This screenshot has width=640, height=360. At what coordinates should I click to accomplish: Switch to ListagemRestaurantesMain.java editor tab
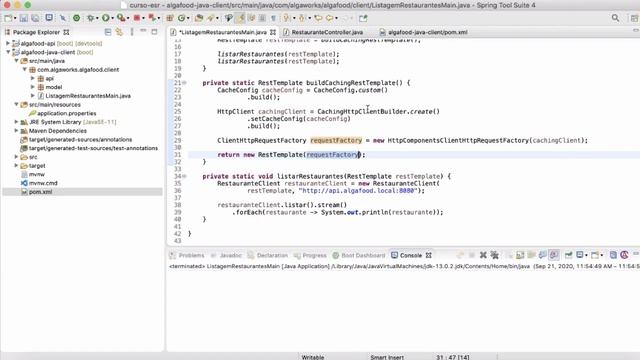[x=222, y=32]
